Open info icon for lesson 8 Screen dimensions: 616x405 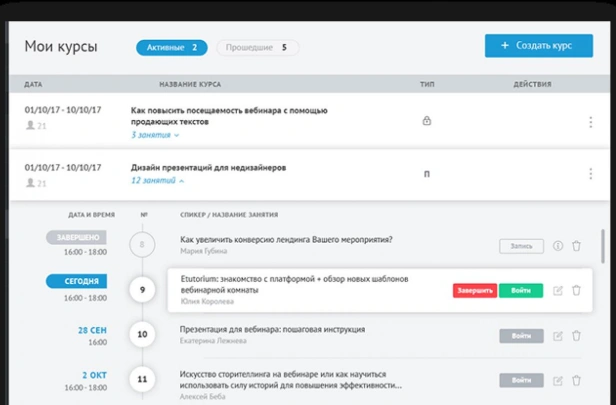click(558, 246)
